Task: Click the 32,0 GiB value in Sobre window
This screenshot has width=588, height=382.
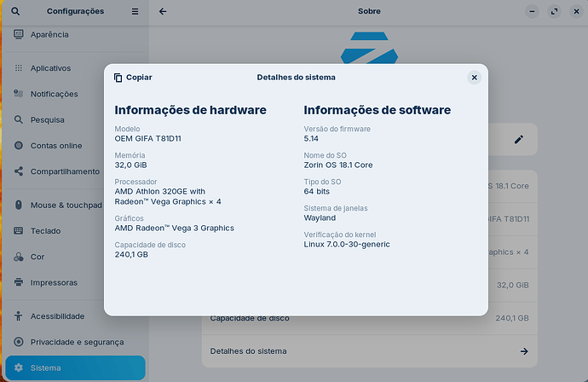Action: (x=513, y=285)
